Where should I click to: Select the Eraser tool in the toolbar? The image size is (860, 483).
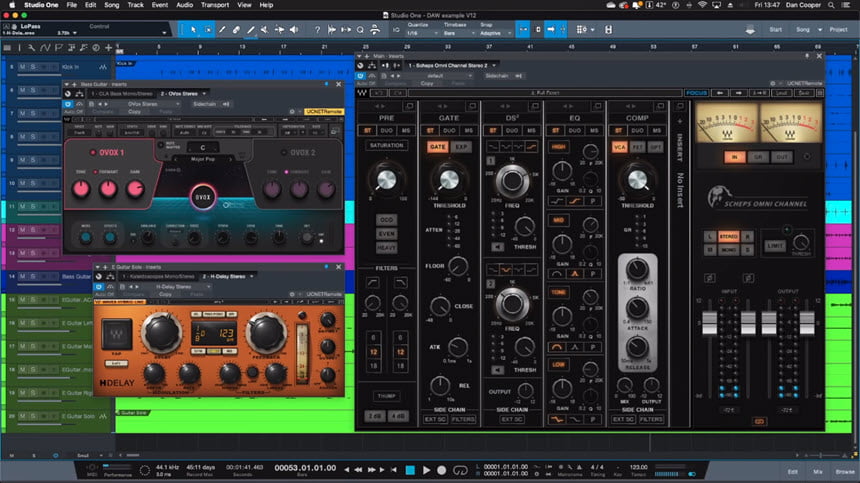[x=236, y=30]
